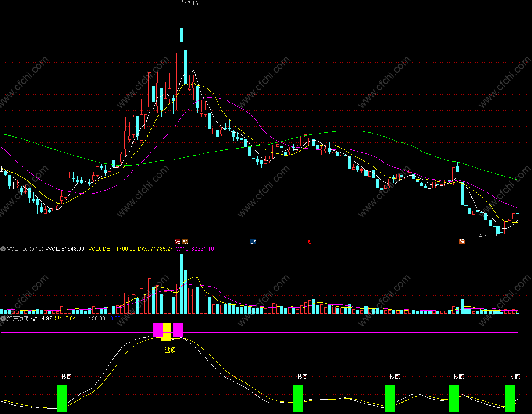Click the leftmost 抄底 signal label
The image size is (532, 414).
67,376
